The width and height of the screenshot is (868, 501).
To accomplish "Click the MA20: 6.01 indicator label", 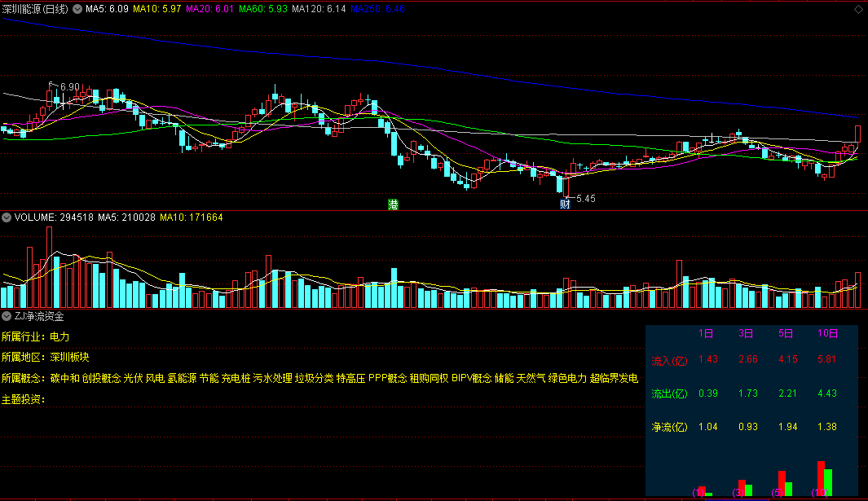I will (209, 9).
